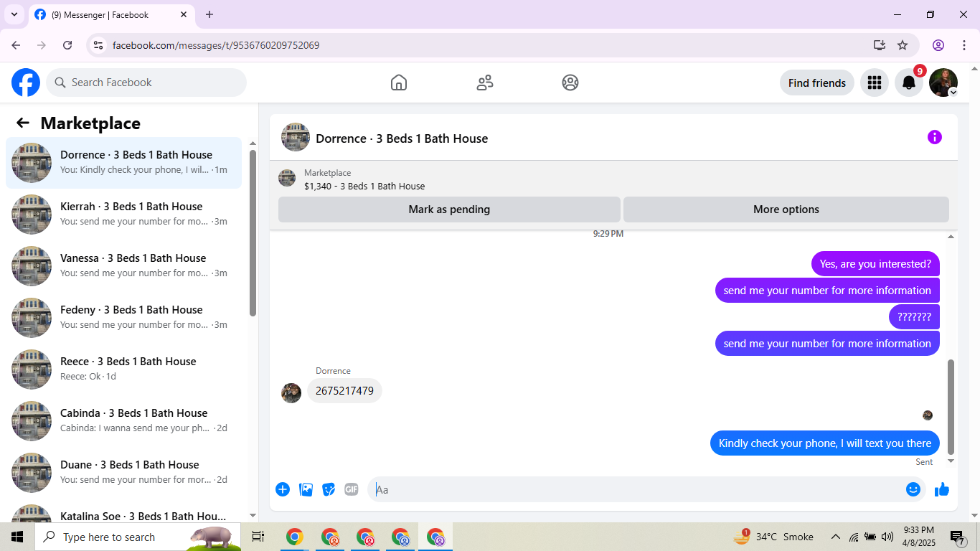This screenshot has width=980, height=551.
Task: Click the 'Yes, are you interested?' bubble
Action: tap(875, 264)
